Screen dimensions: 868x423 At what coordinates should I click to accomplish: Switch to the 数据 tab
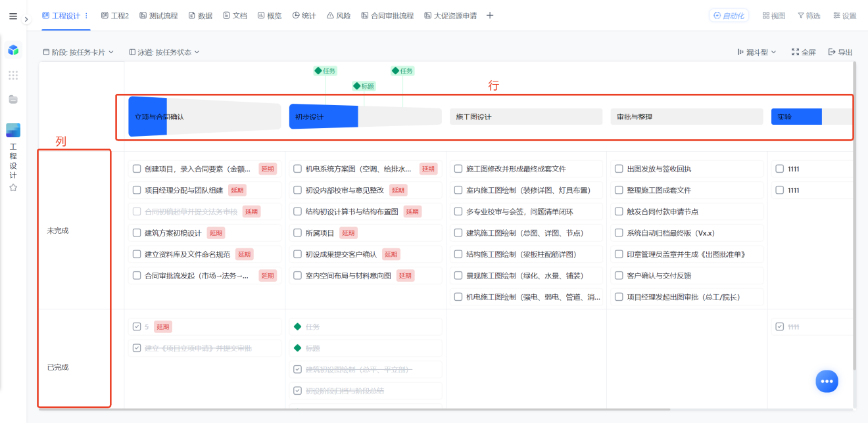pyautogui.click(x=201, y=15)
